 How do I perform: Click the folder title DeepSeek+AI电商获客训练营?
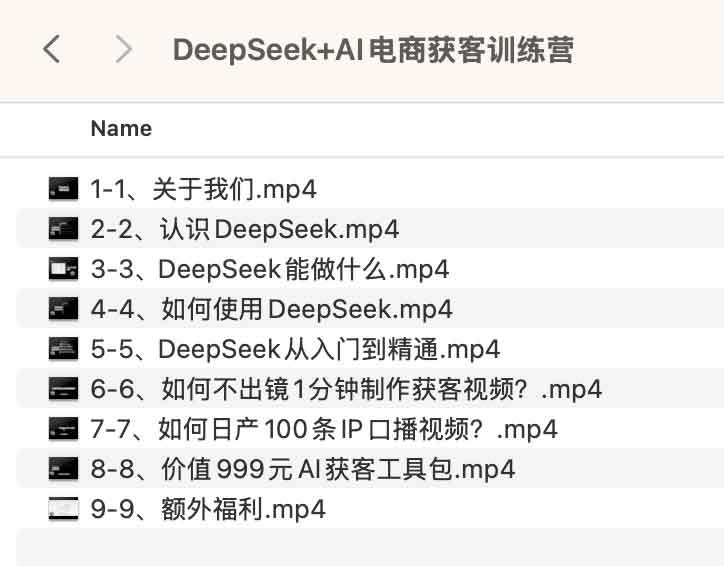373,50
